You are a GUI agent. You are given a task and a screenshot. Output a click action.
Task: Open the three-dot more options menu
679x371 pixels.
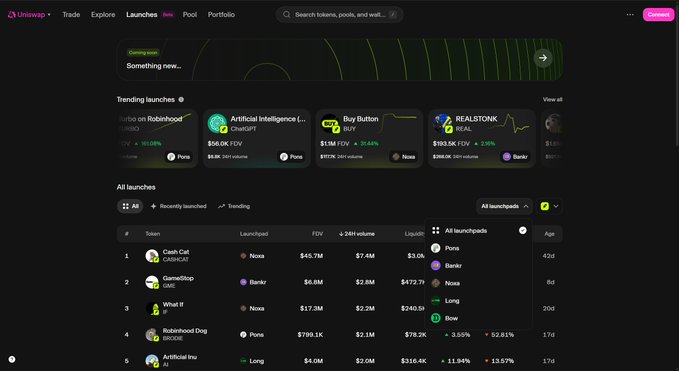[630, 14]
